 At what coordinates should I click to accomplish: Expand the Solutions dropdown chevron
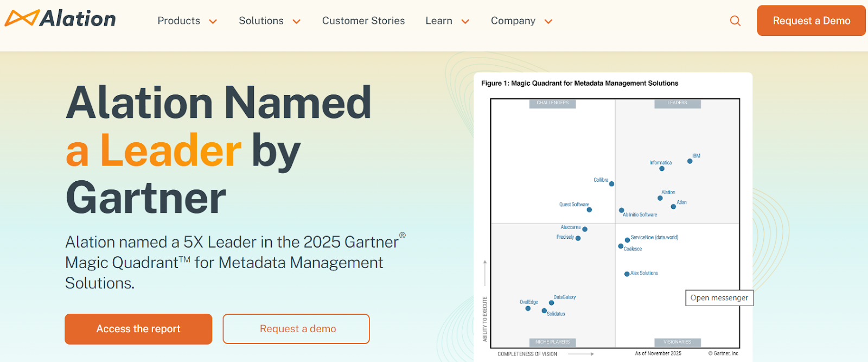click(x=297, y=22)
